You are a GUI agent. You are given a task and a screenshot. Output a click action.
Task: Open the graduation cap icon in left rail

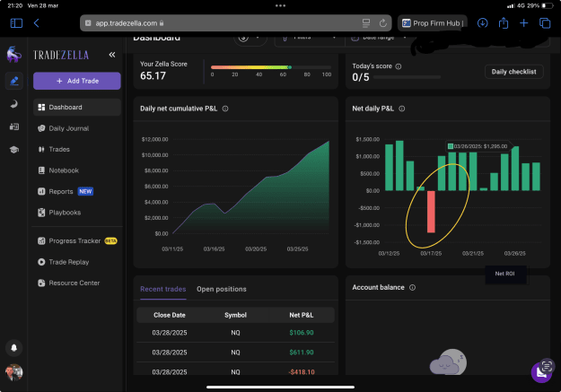(x=14, y=150)
